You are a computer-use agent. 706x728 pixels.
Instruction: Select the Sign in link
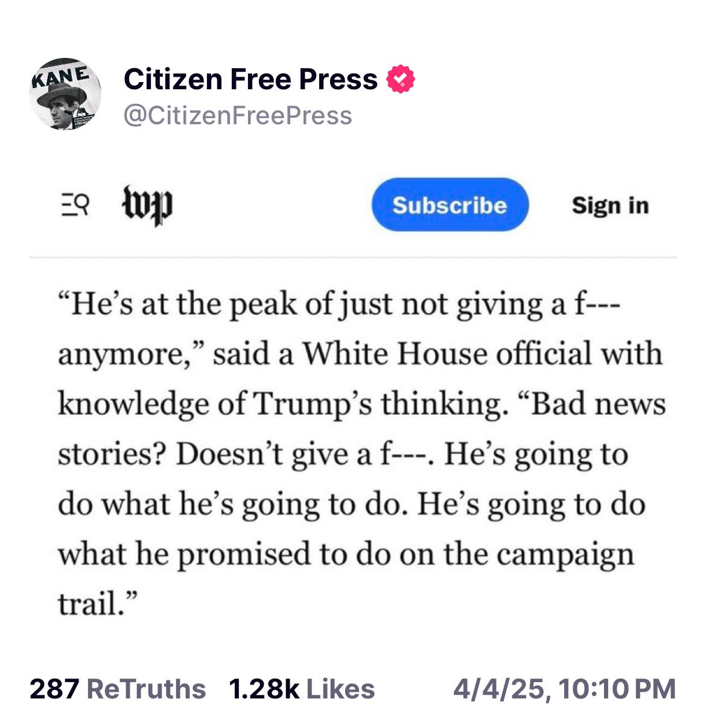(x=610, y=206)
